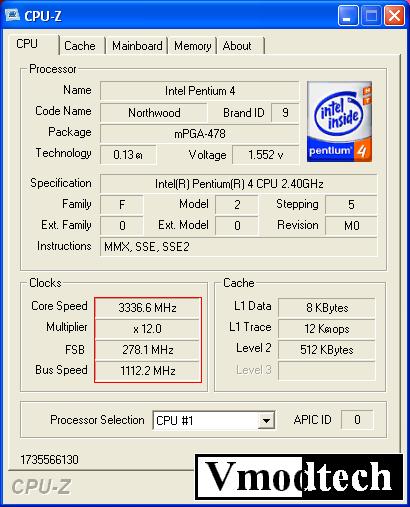The height and width of the screenshot is (507, 410).
Task: Click the Specification field text
Action: [x=239, y=184]
